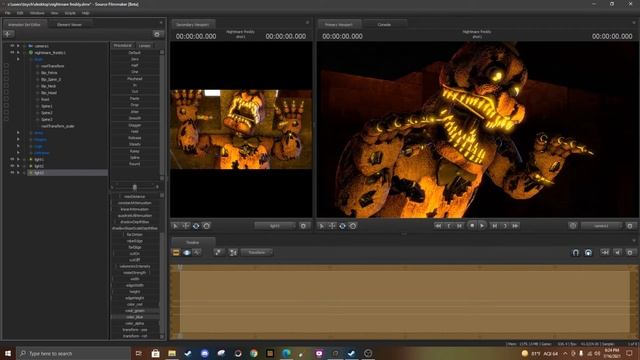Tick the checkbox beside bip_pelvis
Viewport: 640px width, 360px height.
pos(6,73)
